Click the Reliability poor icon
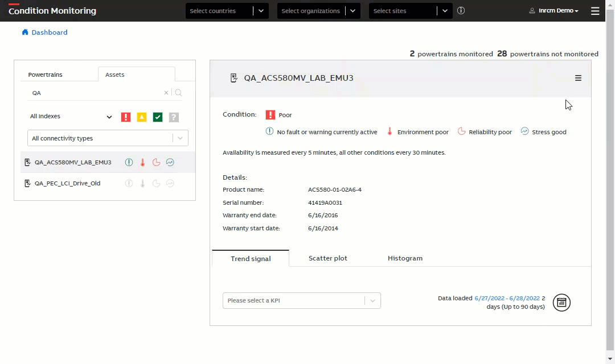The width and height of the screenshot is (615, 364). pos(461,131)
